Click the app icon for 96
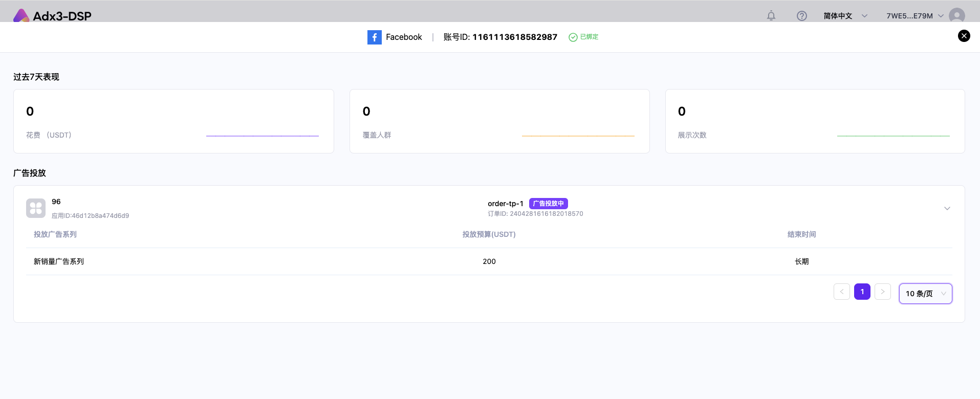 (36, 208)
